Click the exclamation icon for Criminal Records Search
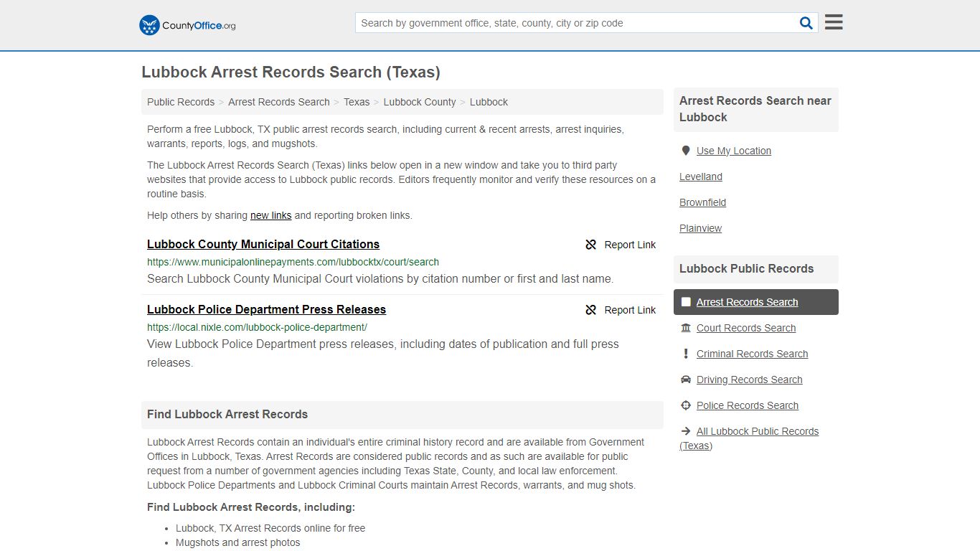Image resolution: width=980 pixels, height=551 pixels. (x=686, y=353)
